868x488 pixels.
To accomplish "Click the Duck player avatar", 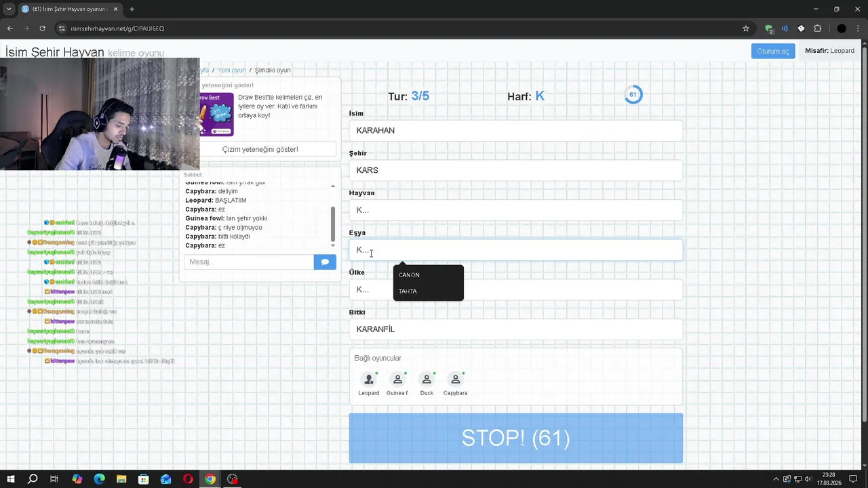I will point(427,380).
